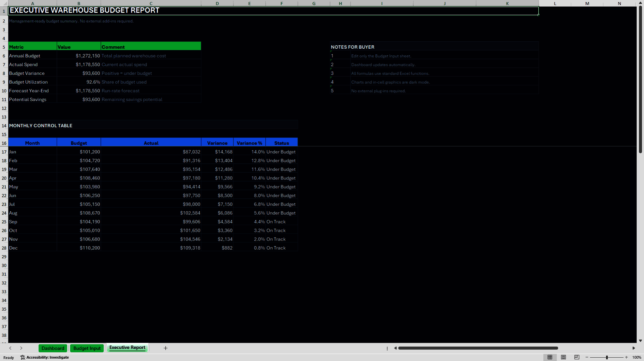Click the Budget Utilization 92.6% value
Screen dimensions: 644x361
coord(79,82)
